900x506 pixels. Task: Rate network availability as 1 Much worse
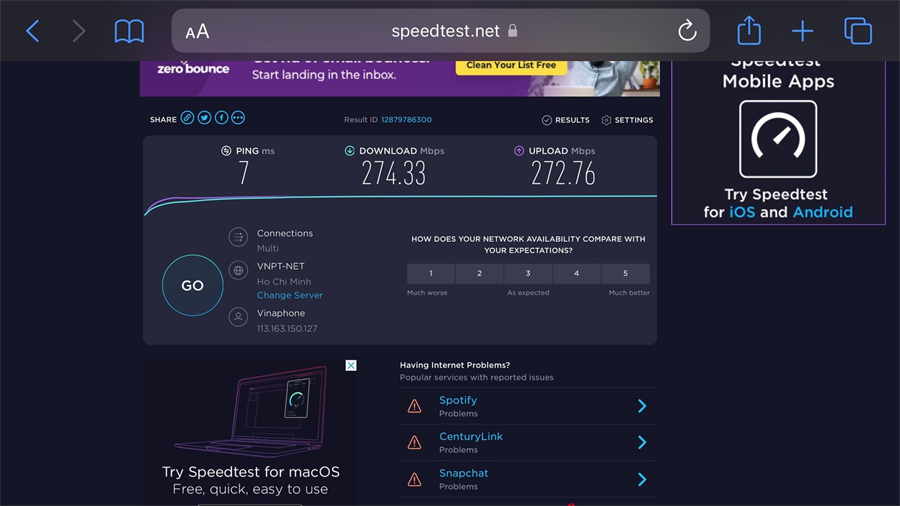(431, 274)
